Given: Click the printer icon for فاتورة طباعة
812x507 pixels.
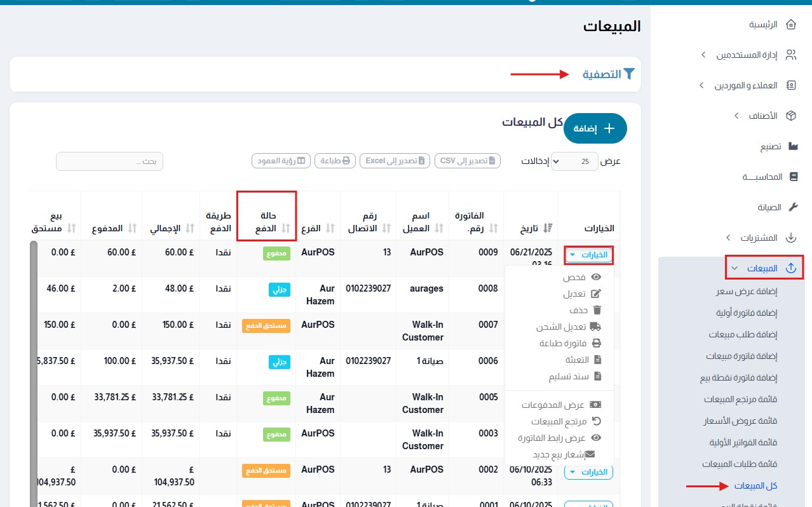Looking at the screenshot, I should coord(597,343).
